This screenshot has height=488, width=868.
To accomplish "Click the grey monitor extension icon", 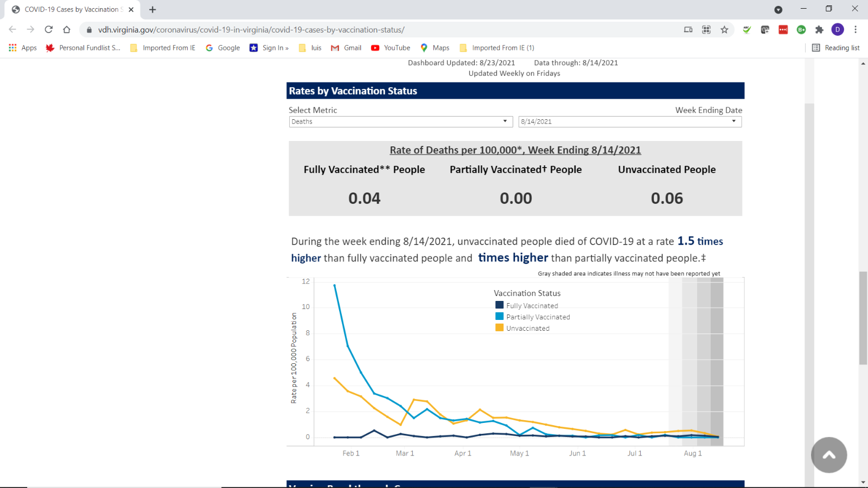I will [765, 30].
